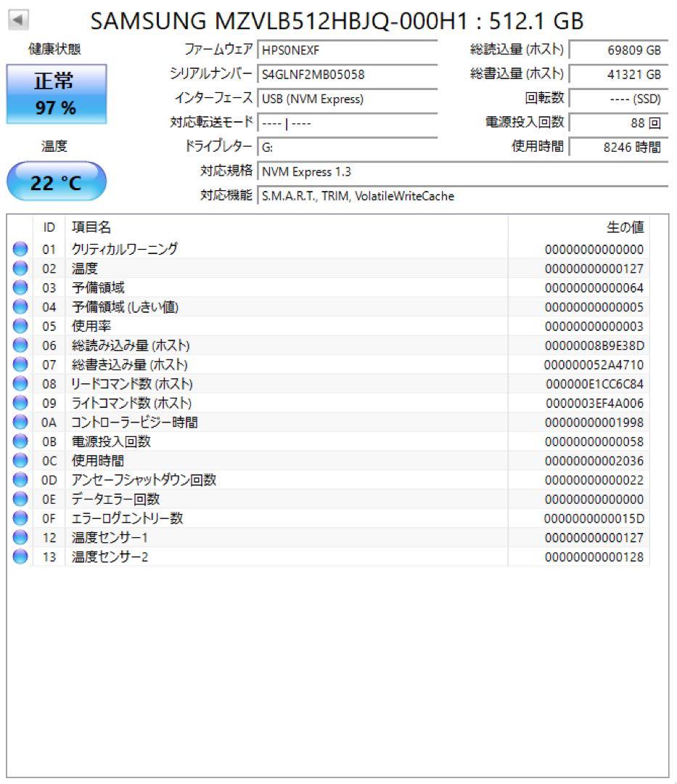The image size is (677, 784).
Task: Click the 温度 label above the temperature indicator
Action: [x=54, y=146]
